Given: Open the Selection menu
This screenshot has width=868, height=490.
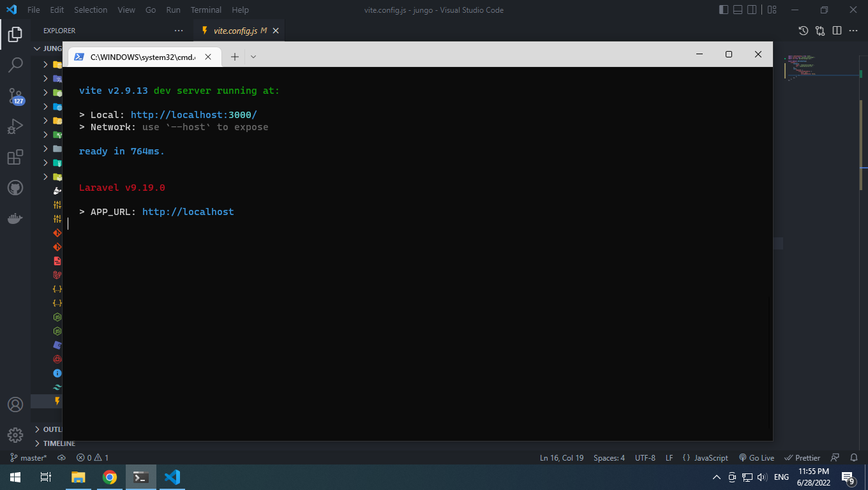Looking at the screenshot, I should (91, 10).
